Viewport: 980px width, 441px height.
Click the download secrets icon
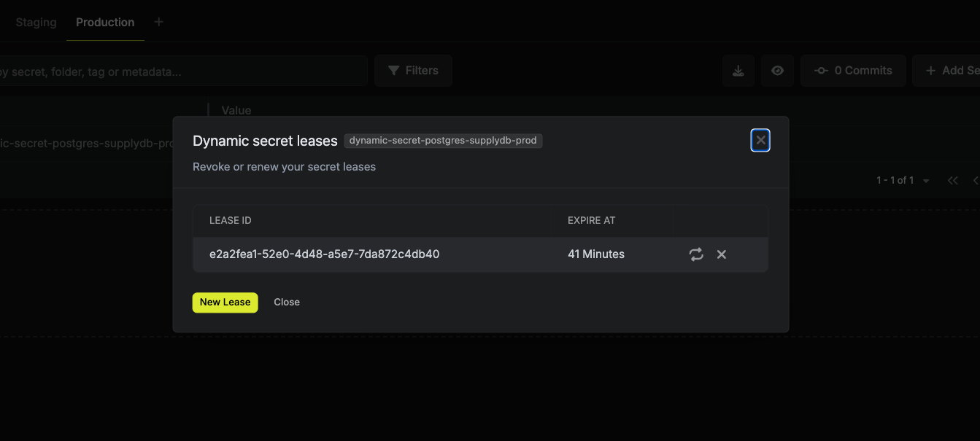738,71
